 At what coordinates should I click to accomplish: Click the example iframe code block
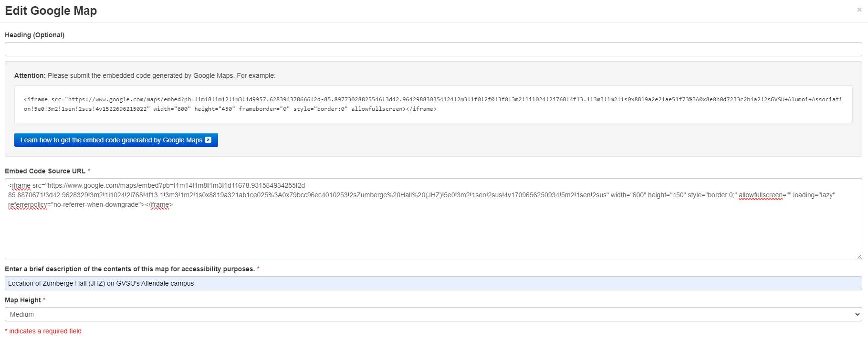(433, 104)
